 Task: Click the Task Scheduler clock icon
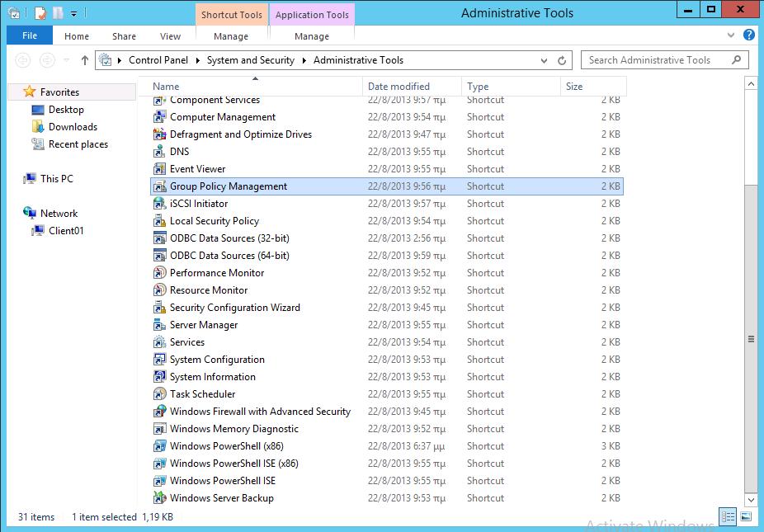[x=159, y=394]
